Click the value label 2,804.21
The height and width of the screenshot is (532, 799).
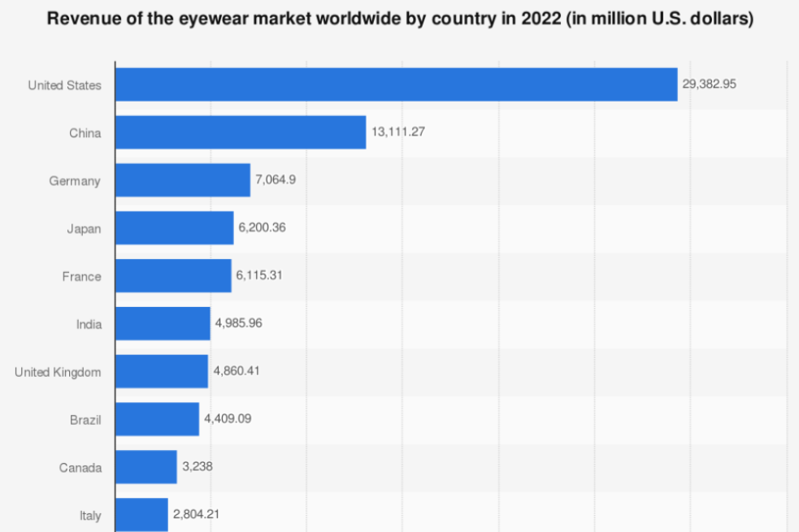point(196,515)
